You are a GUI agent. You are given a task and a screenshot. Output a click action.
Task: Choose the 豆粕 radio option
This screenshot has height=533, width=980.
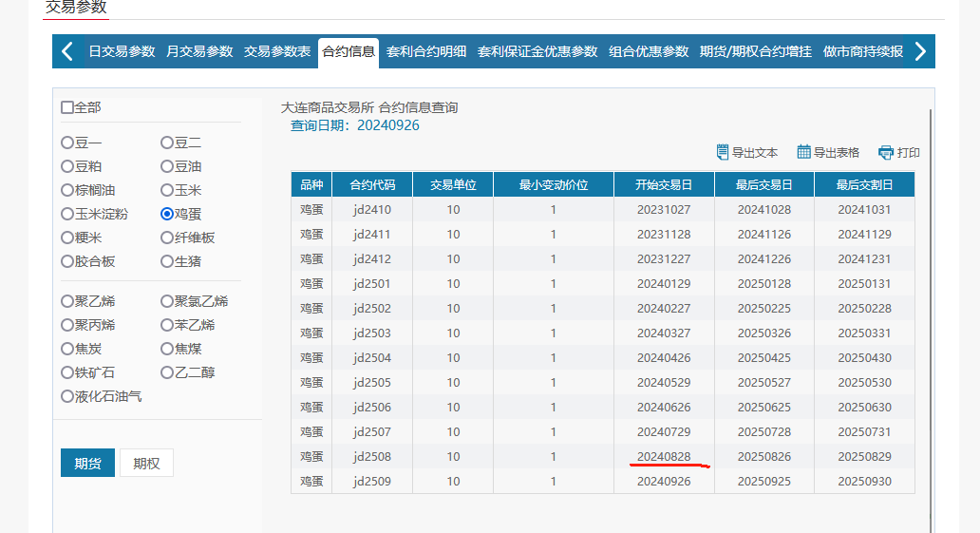tap(66, 166)
